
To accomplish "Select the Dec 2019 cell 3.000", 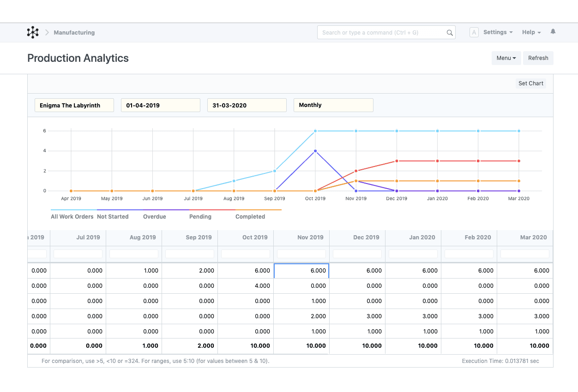I will [357, 316].
